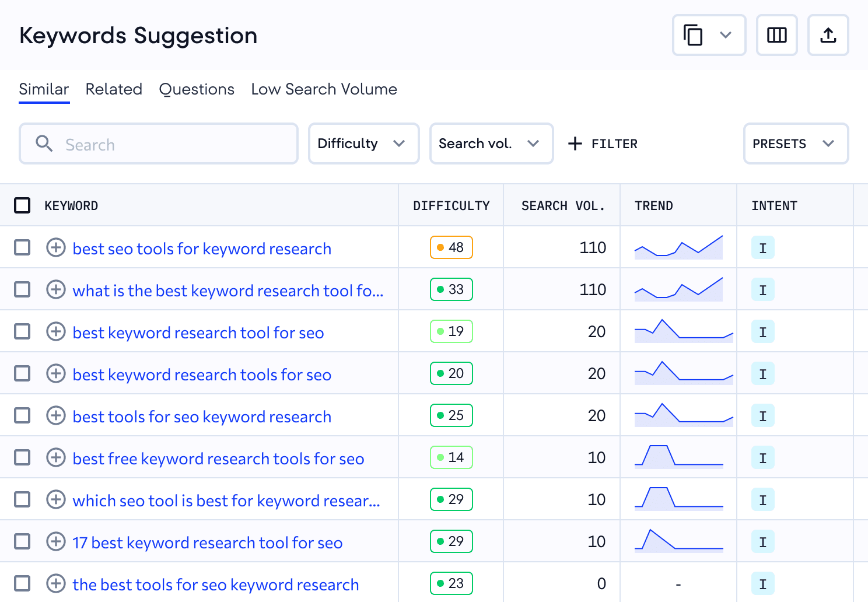The height and width of the screenshot is (602, 868).
Task: Open the keyword 'best tools for seo keyword research'
Action: (x=201, y=416)
